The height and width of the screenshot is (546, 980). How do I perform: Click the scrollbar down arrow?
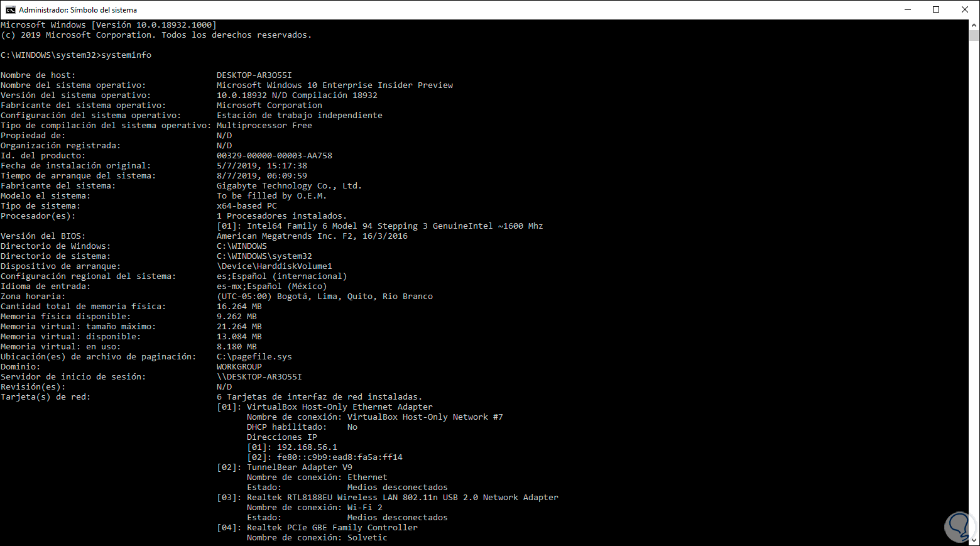pos(974,540)
